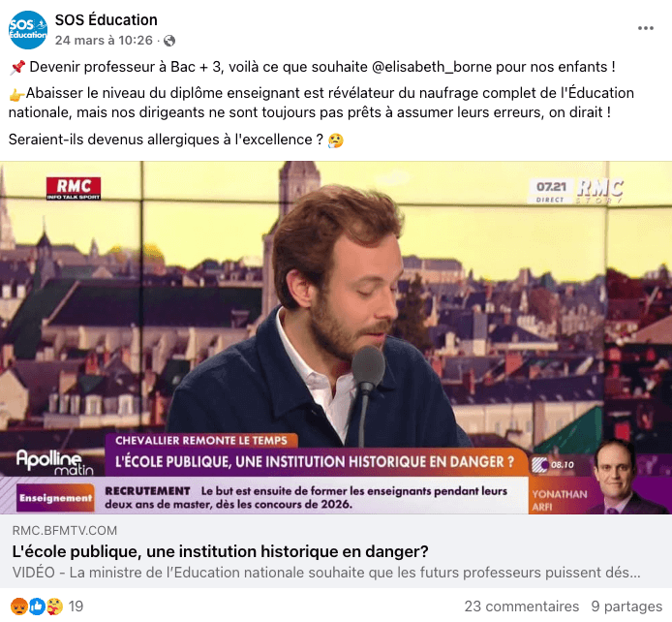The image size is (672, 622).
Task: Click the pushpin emoji in post text
Action: point(17,67)
